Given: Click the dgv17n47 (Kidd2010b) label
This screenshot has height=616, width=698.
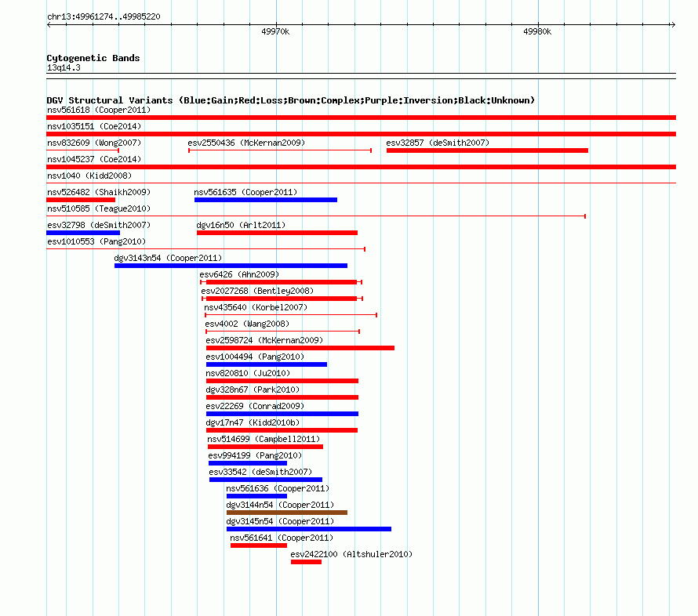Looking at the screenshot, I should click(x=253, y=422).
